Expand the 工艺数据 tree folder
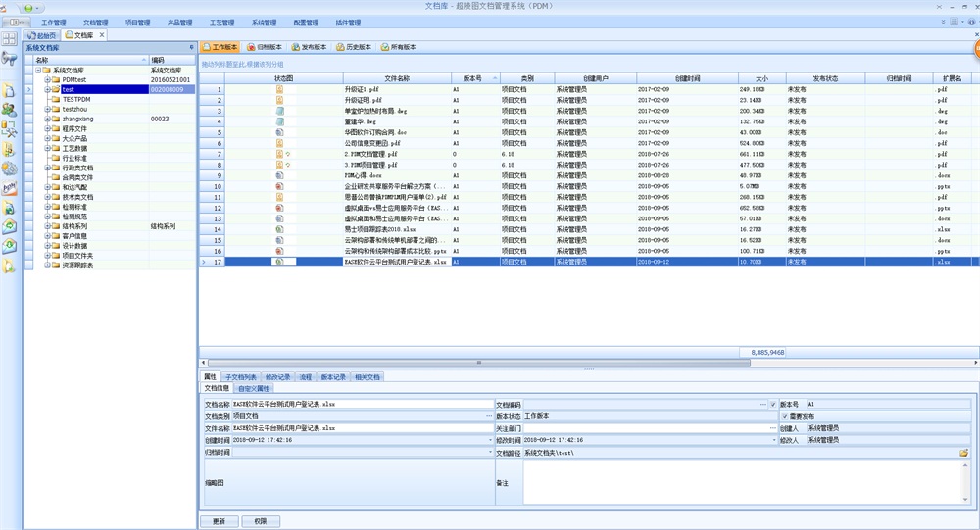 pyautogui.click(x=46, y=148)
